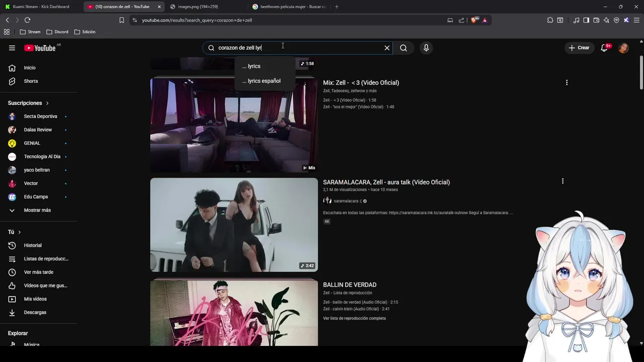
Task: Open the Brave VPN shield icon
Action: [x=616, y=20]
